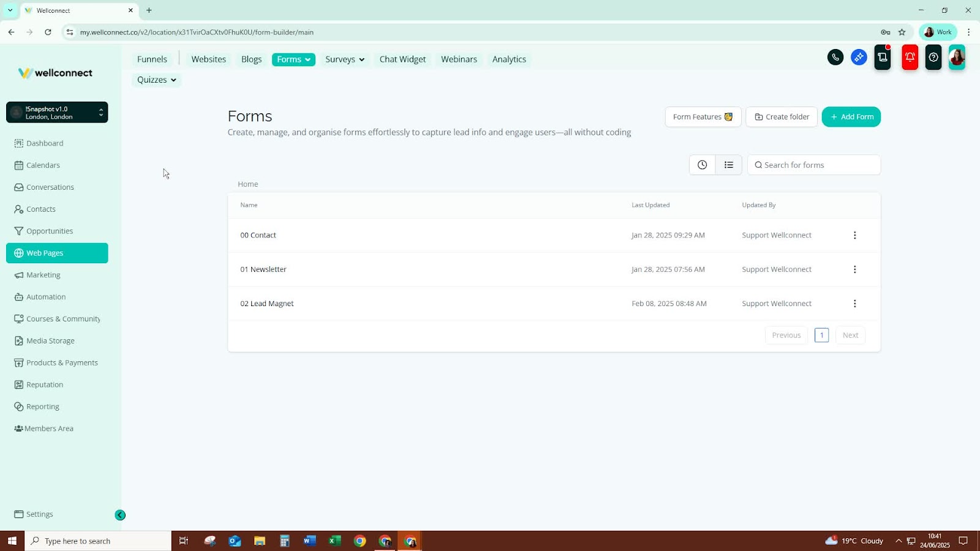Click the clock recent-forms view icon
The width and height of the screenshot is (980, 551).
(703, 165)
